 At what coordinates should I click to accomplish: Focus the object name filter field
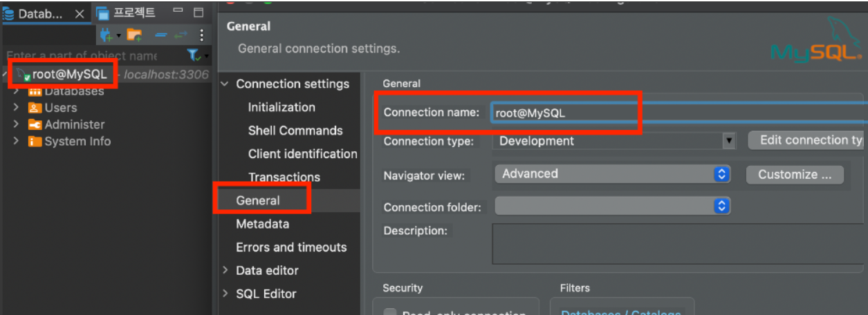tap(93, 55)
